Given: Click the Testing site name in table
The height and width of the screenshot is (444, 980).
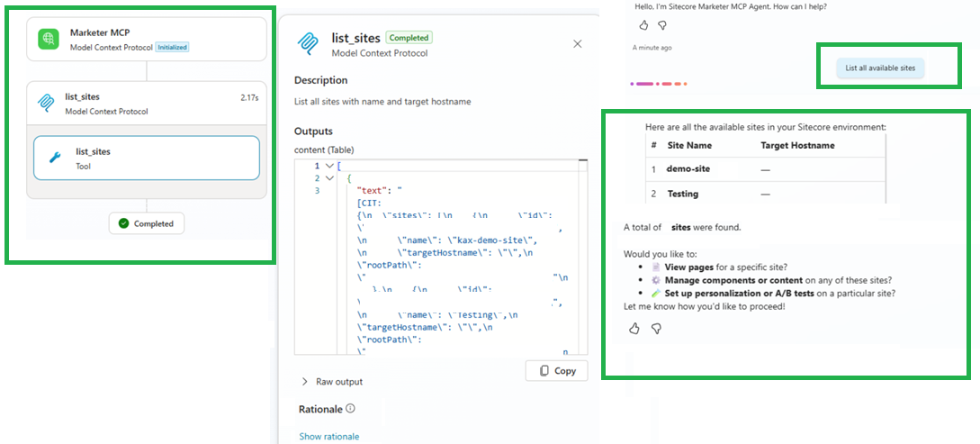Looking at the screenshot, I should pos(682,194).
